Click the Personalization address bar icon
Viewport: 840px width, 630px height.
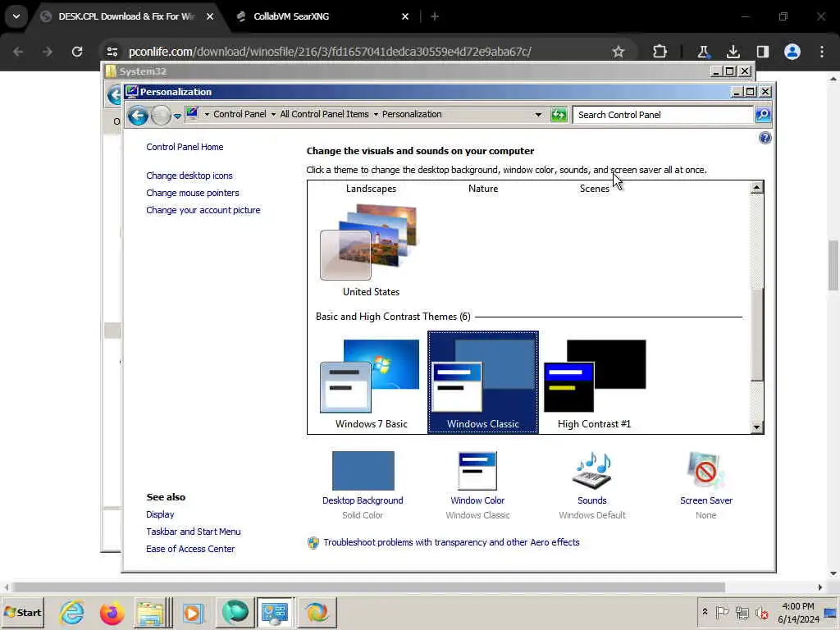point(192,113)
